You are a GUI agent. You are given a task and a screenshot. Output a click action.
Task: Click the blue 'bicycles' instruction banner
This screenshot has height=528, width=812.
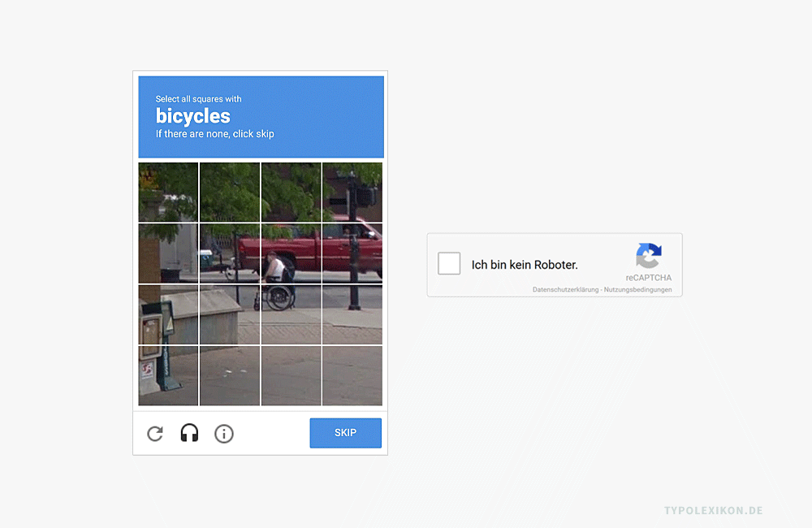[261, 116]
